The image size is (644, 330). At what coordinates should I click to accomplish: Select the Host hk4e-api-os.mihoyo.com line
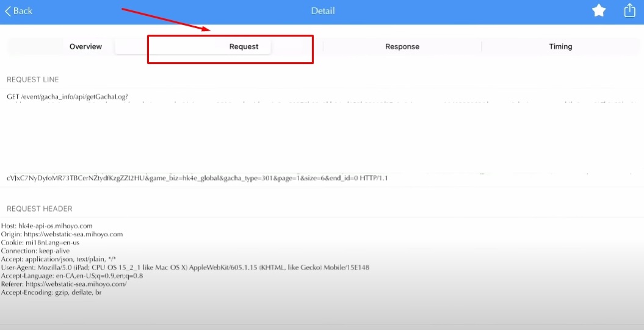[x=47, y=226]
